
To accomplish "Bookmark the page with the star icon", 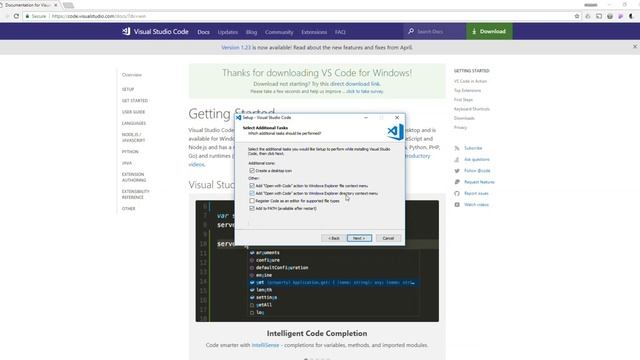I will [577, 16].
